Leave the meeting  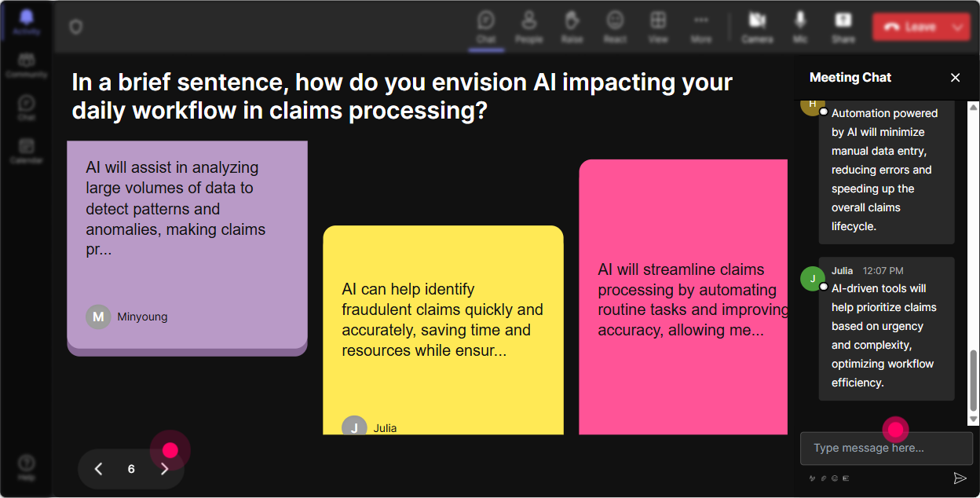[x=909, y=27]
